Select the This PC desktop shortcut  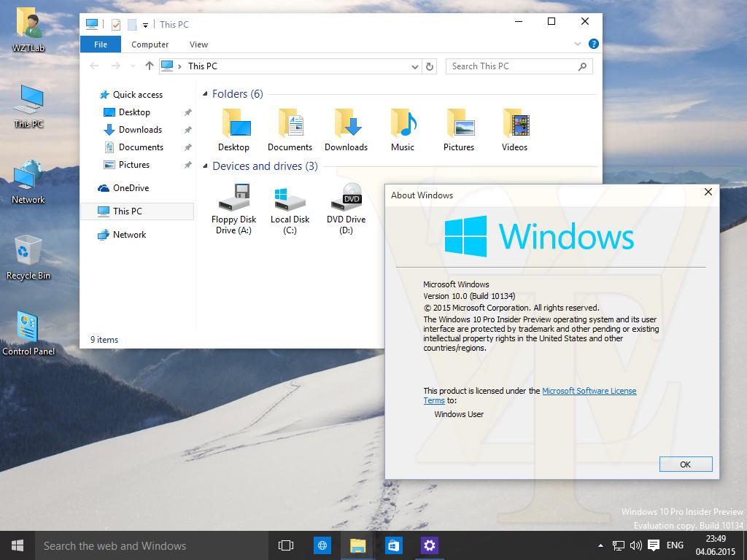click(28, 106)
